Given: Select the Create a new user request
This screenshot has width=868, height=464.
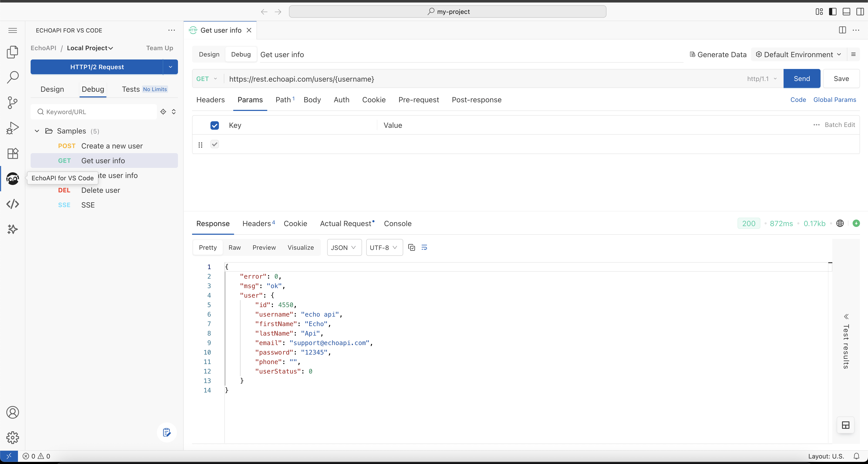Looking at the screenshot, I should click(x=104, y=146).
